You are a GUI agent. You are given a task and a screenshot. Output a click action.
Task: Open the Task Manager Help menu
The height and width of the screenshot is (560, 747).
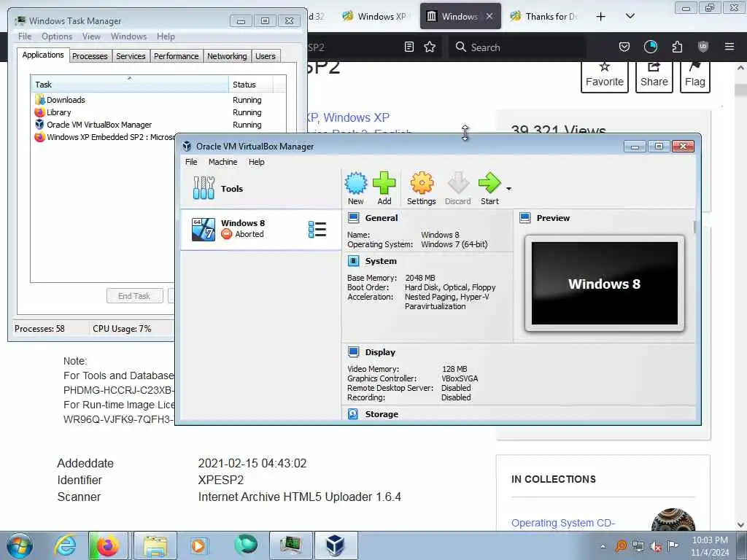point(166,36)
